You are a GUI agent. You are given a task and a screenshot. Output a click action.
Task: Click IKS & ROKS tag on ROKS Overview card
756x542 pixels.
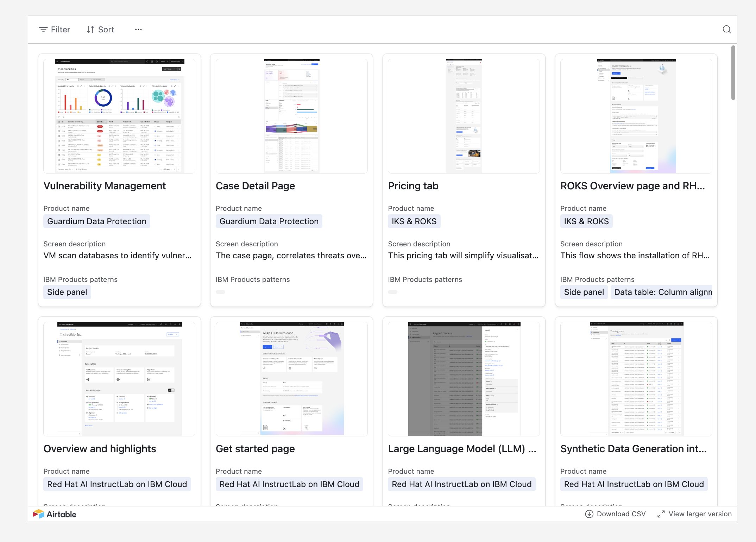point(586,221)
